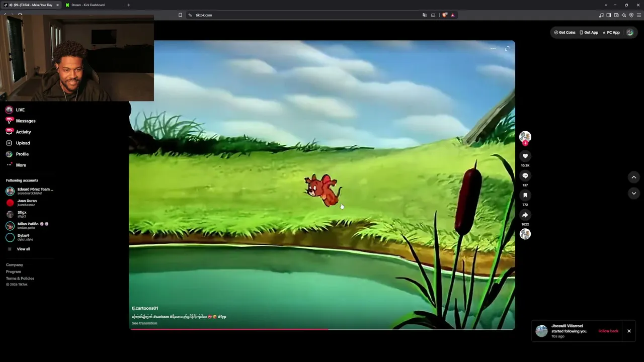
Task: Open the screen cast icon in address bar
Action: pos(433,15)
